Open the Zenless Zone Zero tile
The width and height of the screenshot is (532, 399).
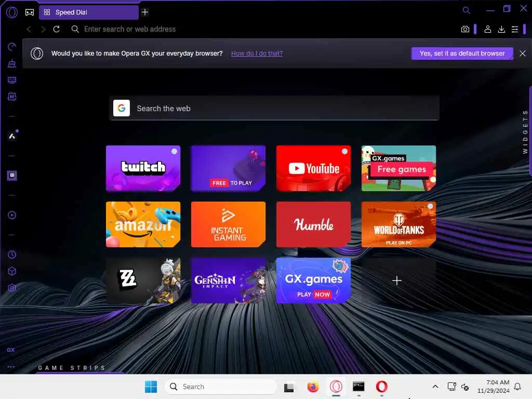[x=143, y=280]
